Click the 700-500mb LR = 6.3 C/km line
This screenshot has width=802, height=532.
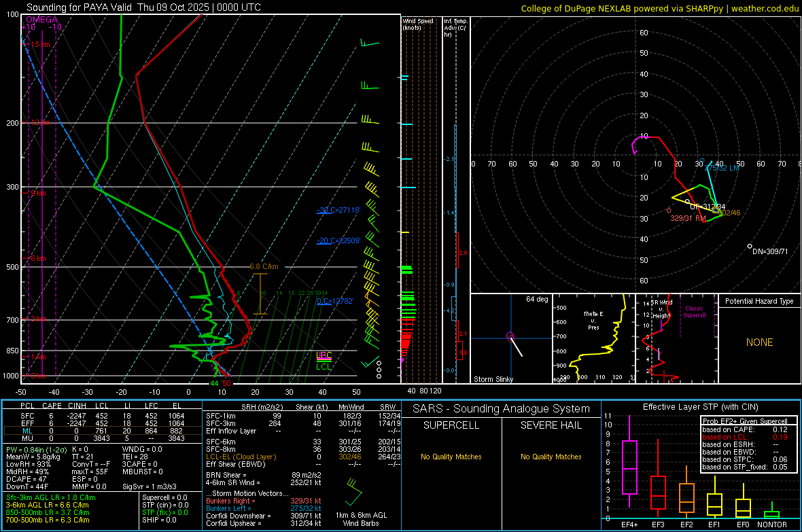point(48,520)
